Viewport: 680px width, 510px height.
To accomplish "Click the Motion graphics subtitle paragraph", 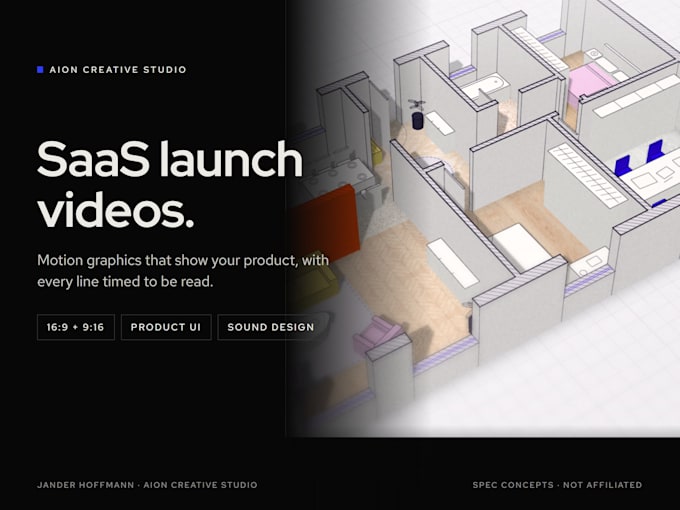I will pos(183,271).
